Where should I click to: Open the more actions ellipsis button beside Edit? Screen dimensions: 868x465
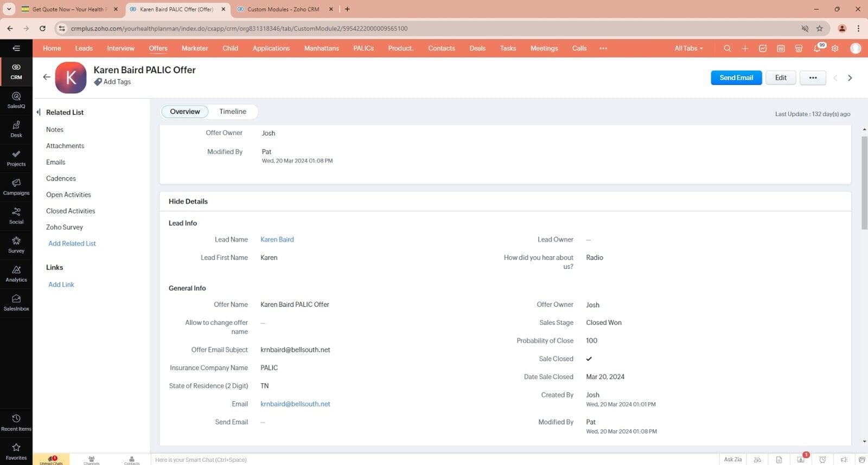813,77
